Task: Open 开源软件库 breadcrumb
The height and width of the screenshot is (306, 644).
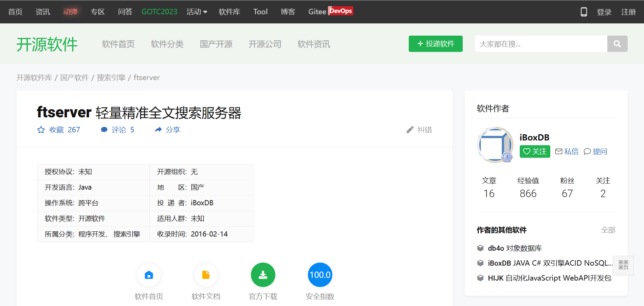Action: click(x=34, y=78)
